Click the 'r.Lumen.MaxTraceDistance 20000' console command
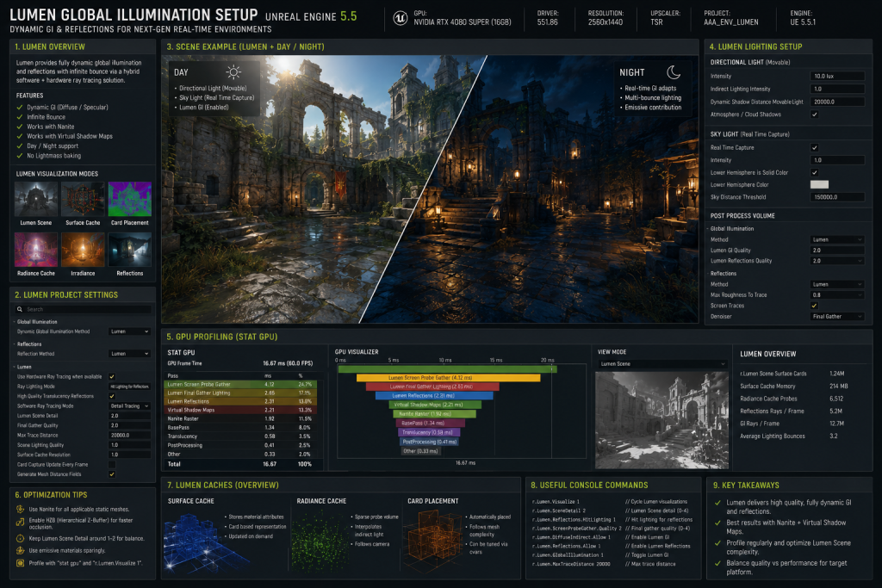 pos(571,564)
